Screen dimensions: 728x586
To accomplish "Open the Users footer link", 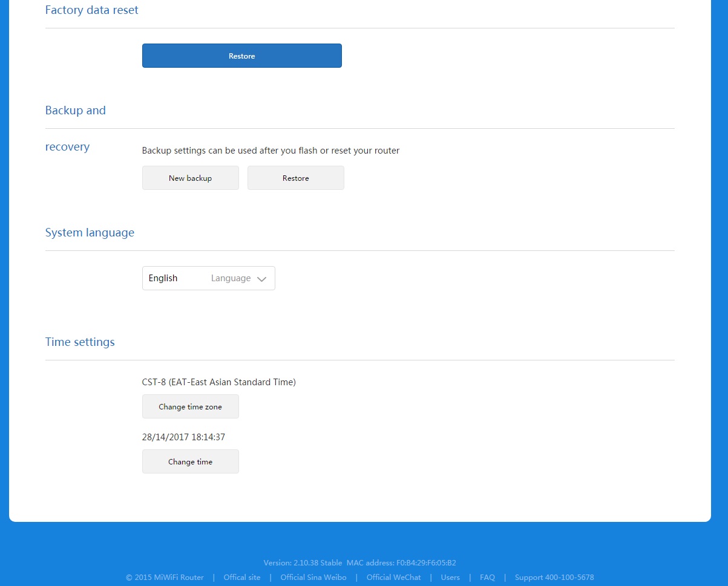I will (450, 578).
